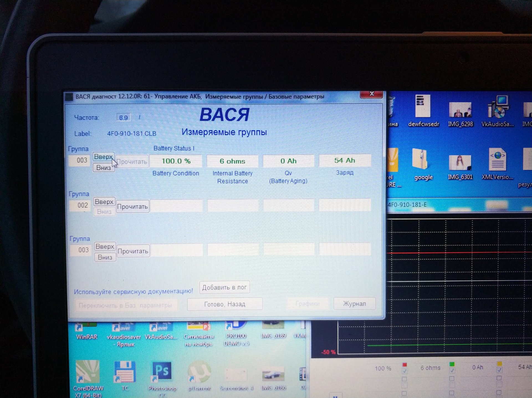
Task: Open the dewfcwsedr document icon
Action: tap(423, 106)
